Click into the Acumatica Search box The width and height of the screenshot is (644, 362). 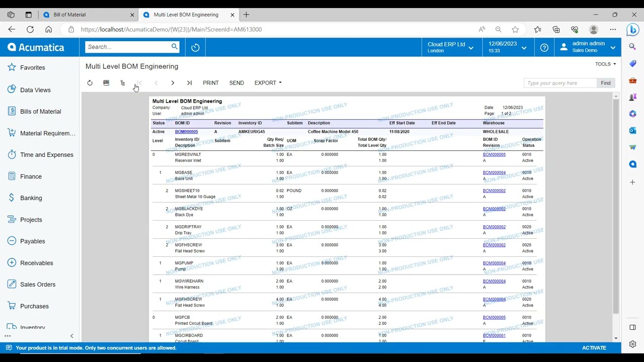[128, 47]
